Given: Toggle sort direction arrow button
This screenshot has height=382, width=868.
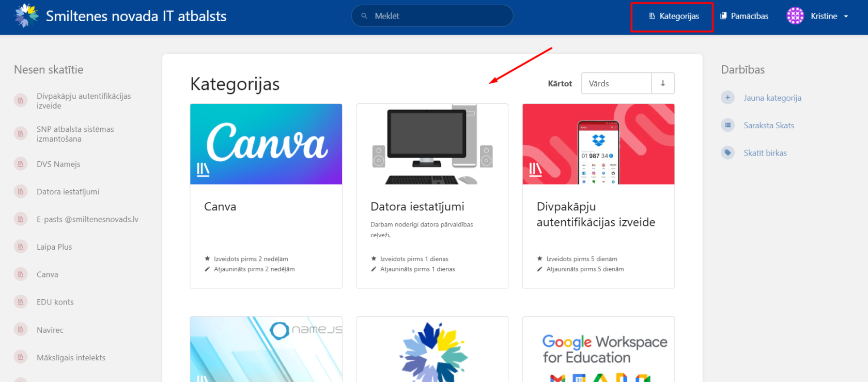Looking at the screenshot, I should [x=663, y=83].
